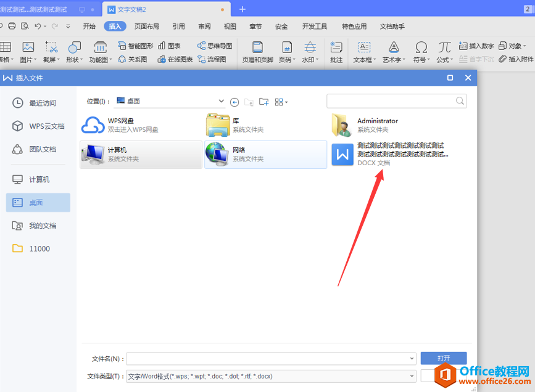The image size is (535, 392).
Task: Click Insert Number (插入数字)
Action: point(476,46)
